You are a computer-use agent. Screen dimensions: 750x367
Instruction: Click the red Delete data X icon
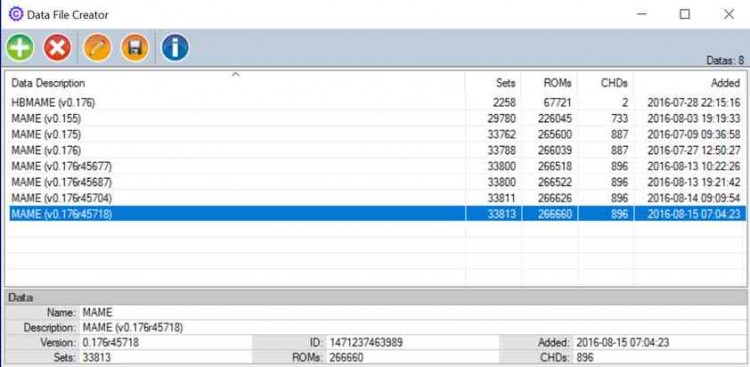click(57, 48)
